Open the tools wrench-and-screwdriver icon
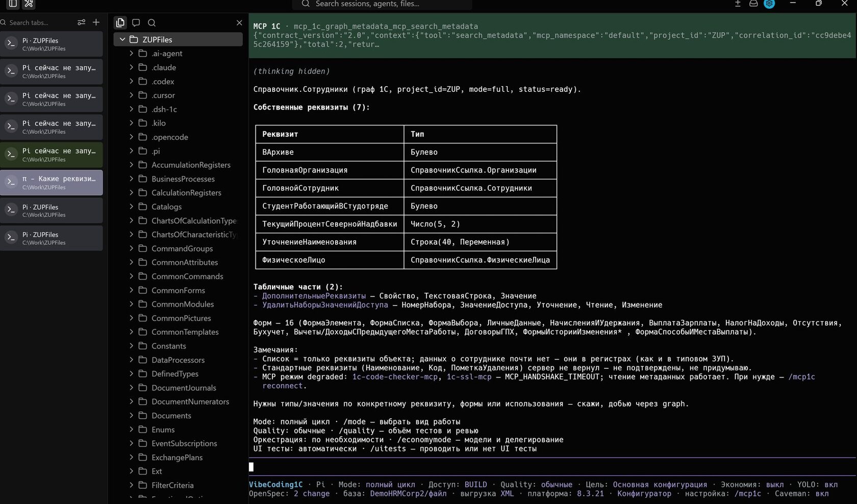 coord(29,4)
